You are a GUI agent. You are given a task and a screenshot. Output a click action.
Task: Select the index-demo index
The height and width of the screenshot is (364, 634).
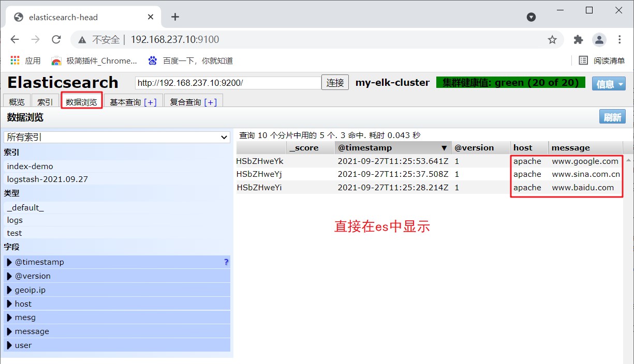coord(117,166)
